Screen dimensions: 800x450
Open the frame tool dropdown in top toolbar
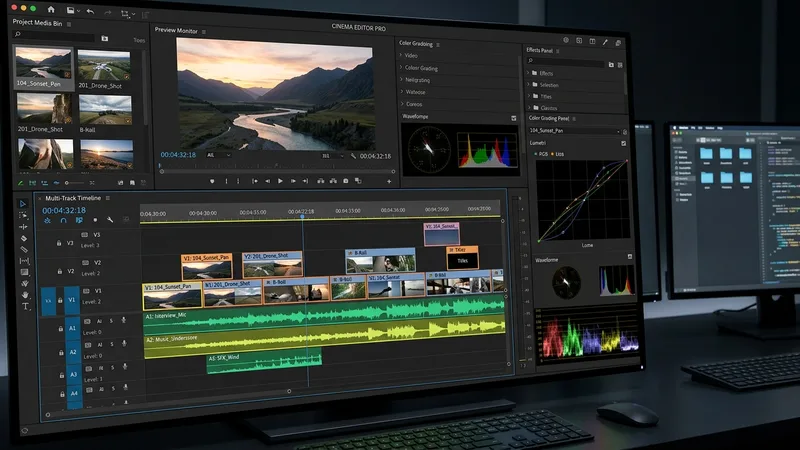(x=134, y=14)
